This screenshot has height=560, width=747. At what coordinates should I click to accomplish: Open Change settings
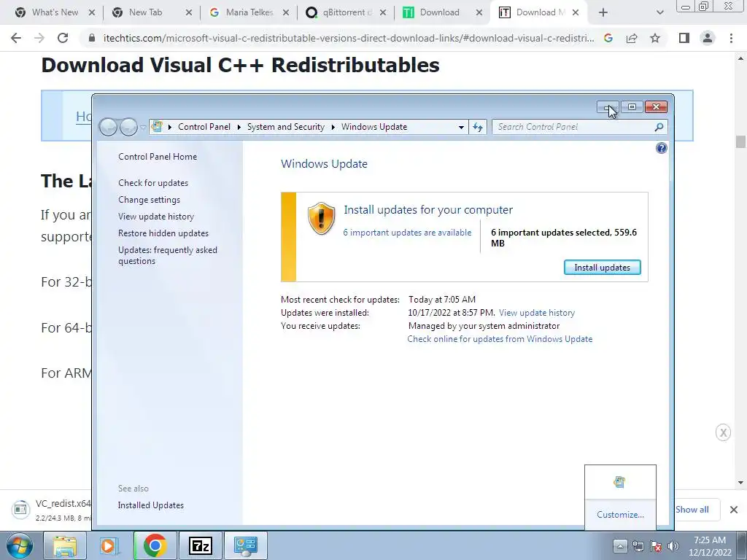[149, 200]
